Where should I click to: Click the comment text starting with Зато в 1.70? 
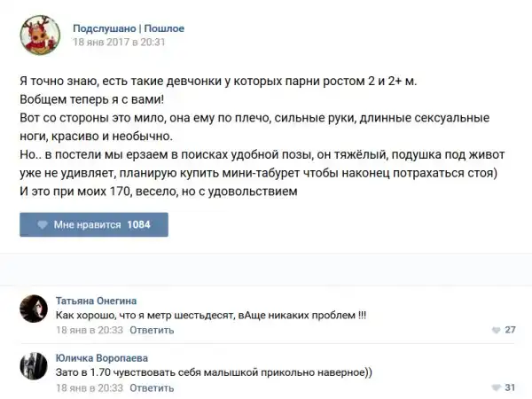pyautogui.click(x=215, y=373)
